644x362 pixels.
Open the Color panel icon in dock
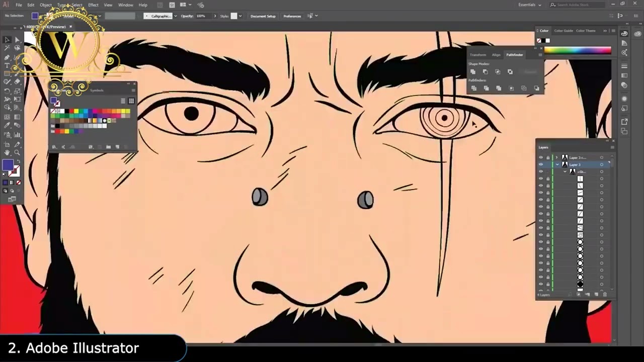click(624, 34)
